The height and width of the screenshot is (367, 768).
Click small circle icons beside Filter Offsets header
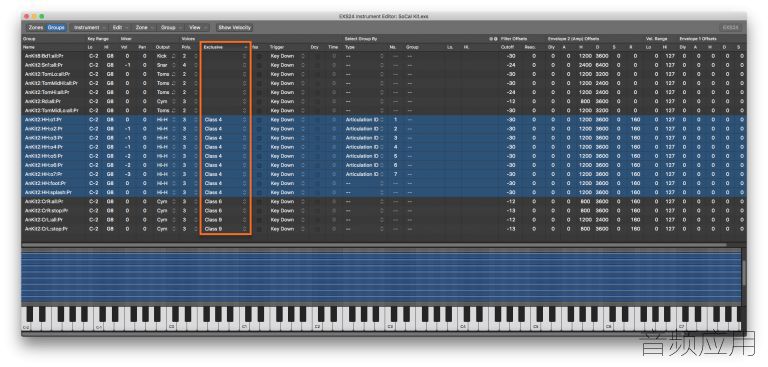493,39
